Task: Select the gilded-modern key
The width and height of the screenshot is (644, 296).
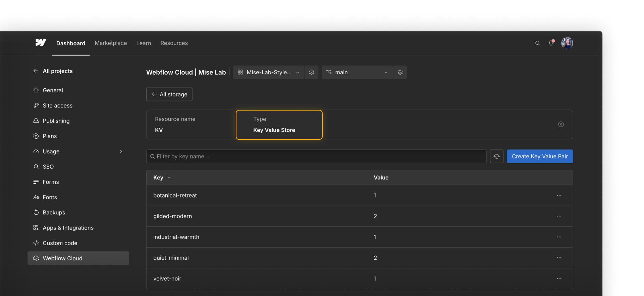Action: tap(173, 216)
